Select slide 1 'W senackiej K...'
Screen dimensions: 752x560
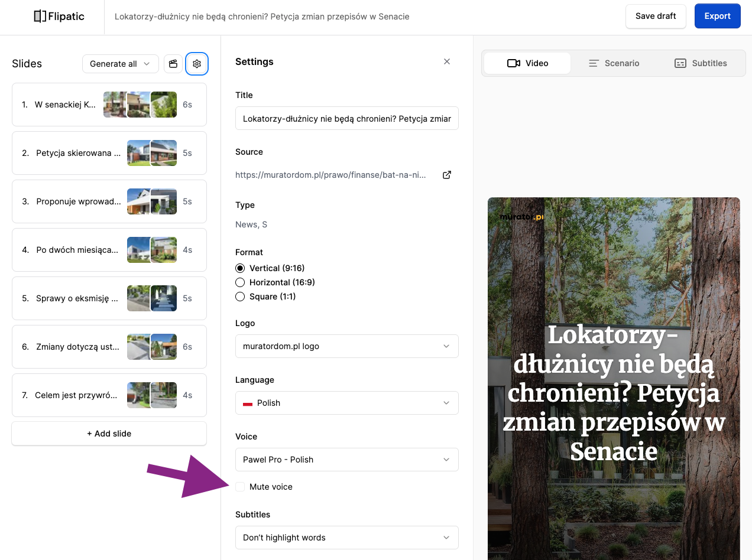tap(109, 105)
